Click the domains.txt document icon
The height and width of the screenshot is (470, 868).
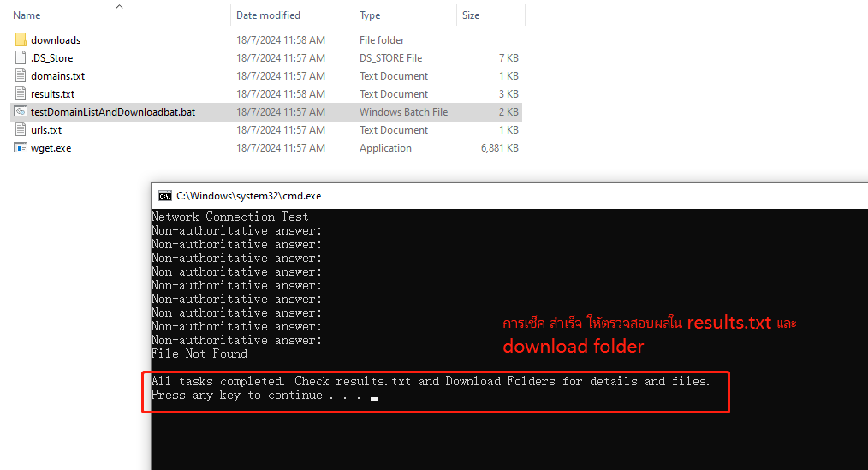click(x=21, y=76)
